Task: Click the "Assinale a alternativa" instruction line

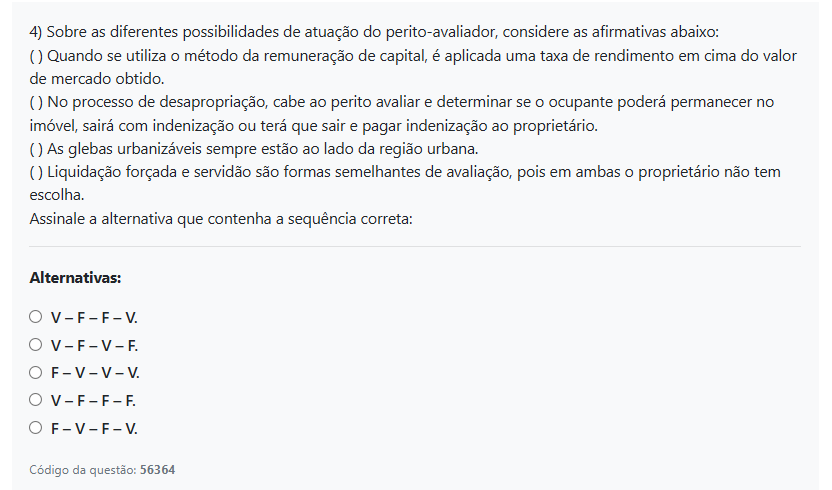Action: coord(220,218)
